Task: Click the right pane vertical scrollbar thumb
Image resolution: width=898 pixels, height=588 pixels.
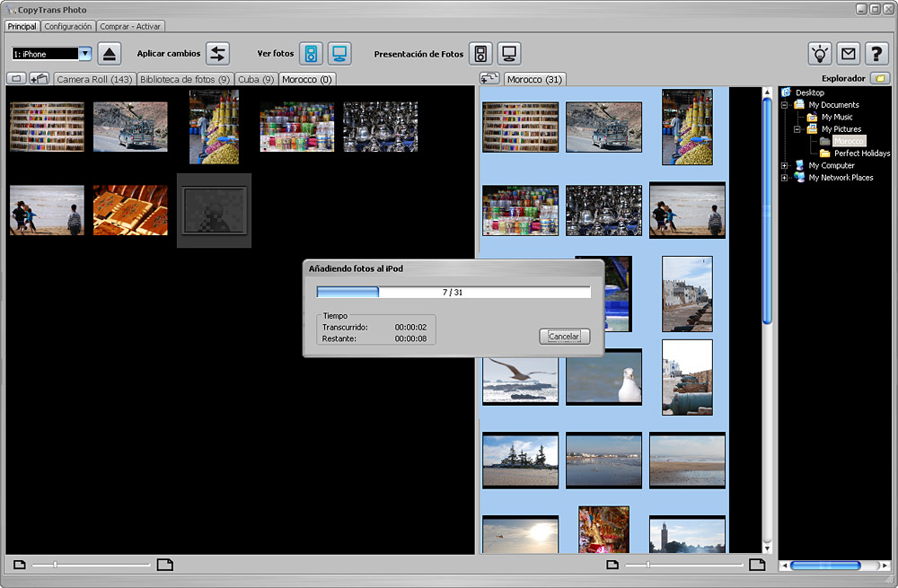Action: coord(768,211)
